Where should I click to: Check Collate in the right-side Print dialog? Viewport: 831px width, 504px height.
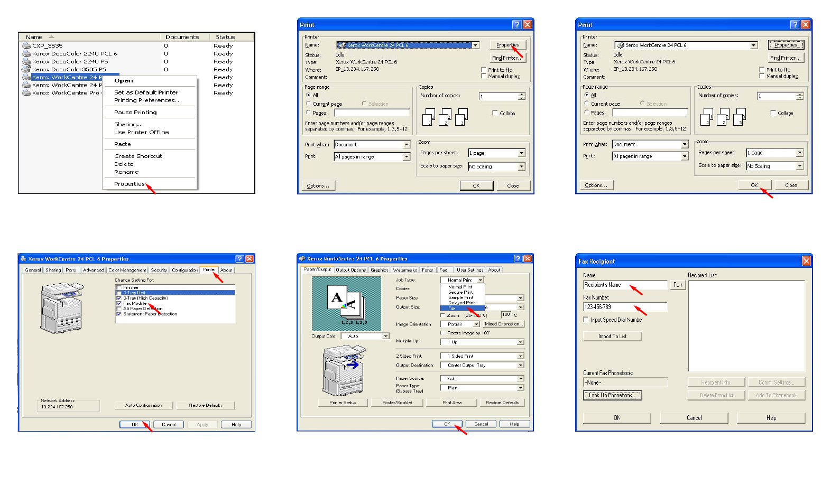point(773,113)
